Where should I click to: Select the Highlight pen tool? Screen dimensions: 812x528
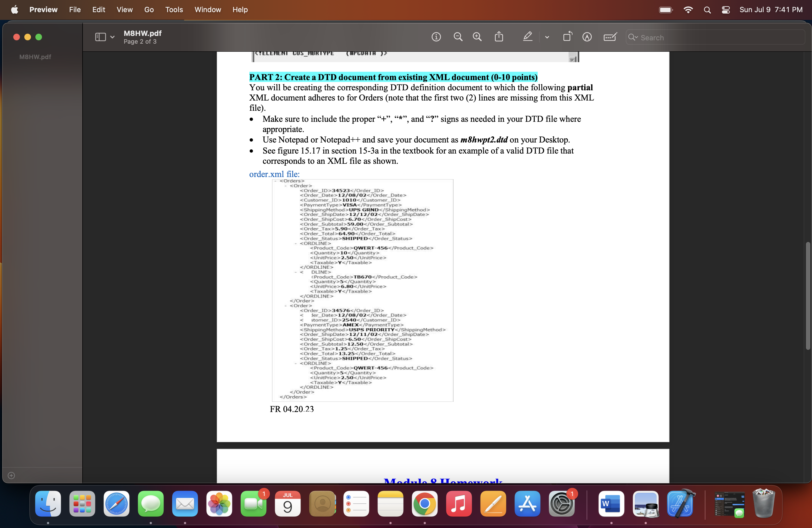pos(528,37)
